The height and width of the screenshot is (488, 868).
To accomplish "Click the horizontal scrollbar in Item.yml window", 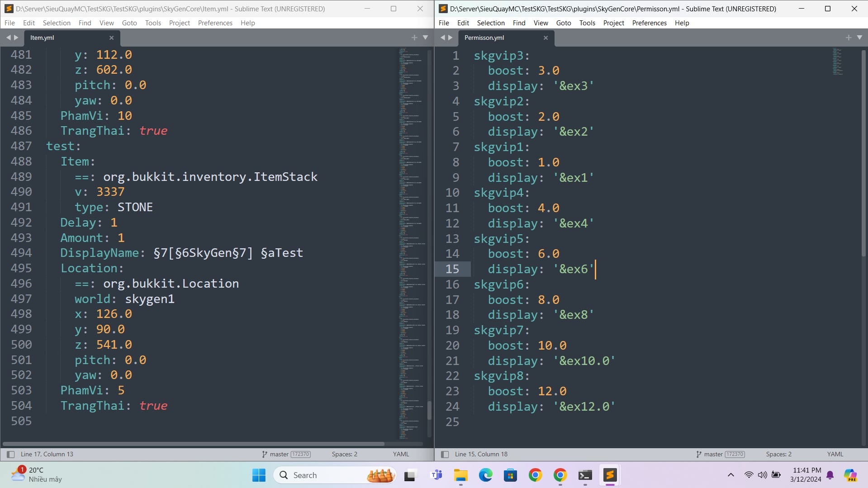I will point(194,444).
